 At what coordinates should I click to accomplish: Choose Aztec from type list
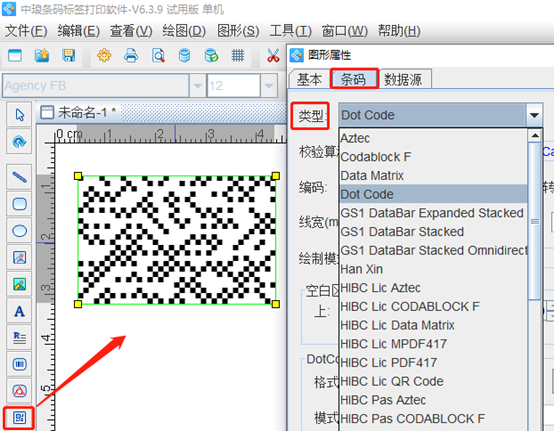click(433, 138)
